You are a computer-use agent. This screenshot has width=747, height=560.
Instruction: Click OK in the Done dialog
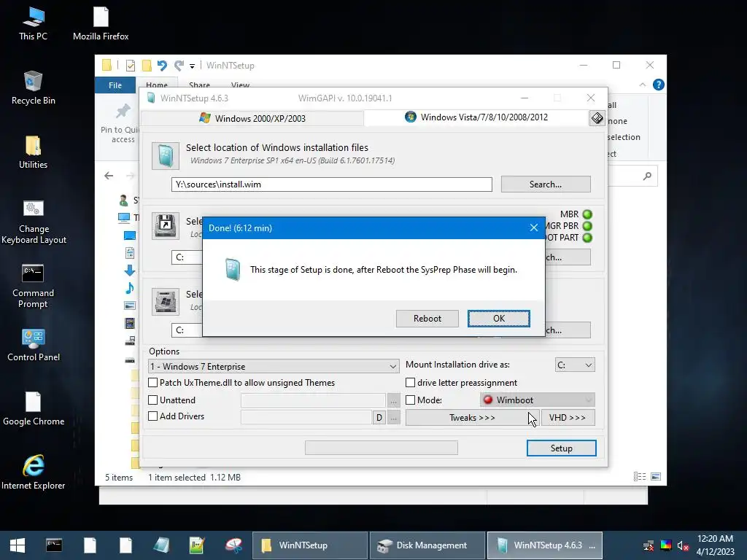pos(499,319)
